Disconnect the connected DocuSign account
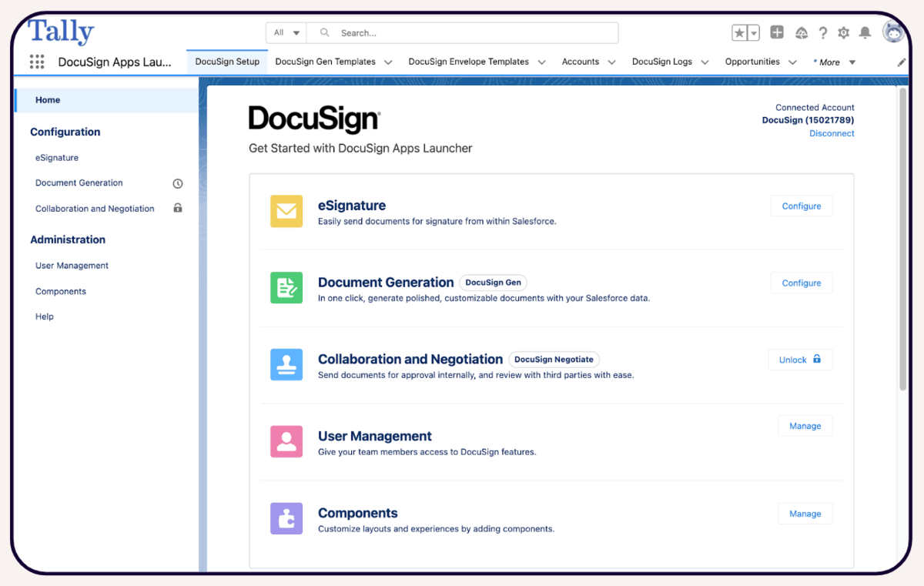924x586 pixels. (832, 132)
